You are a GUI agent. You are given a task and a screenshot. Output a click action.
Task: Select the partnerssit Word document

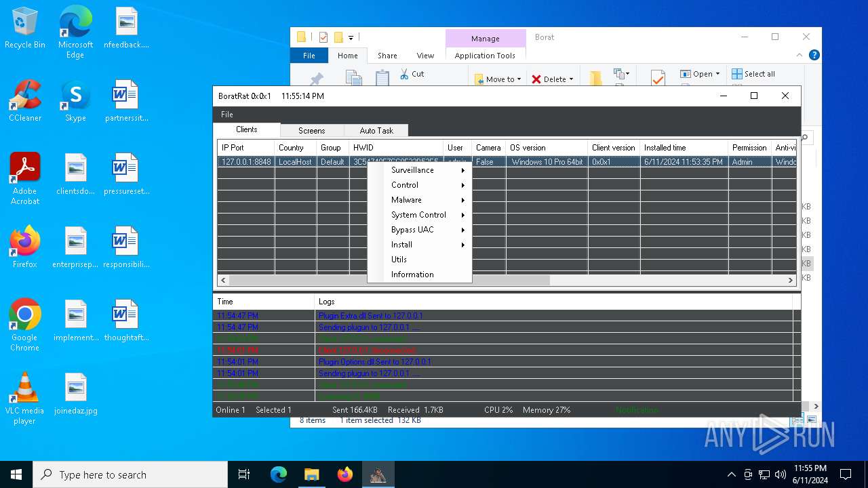click(x=126, y=102)
